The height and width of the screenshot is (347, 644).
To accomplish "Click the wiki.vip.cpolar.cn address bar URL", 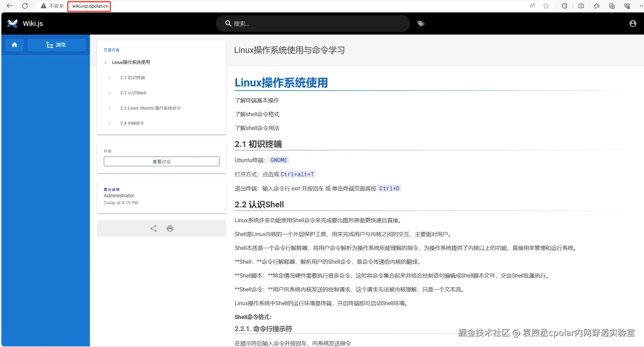I will (x=90, y=6).
